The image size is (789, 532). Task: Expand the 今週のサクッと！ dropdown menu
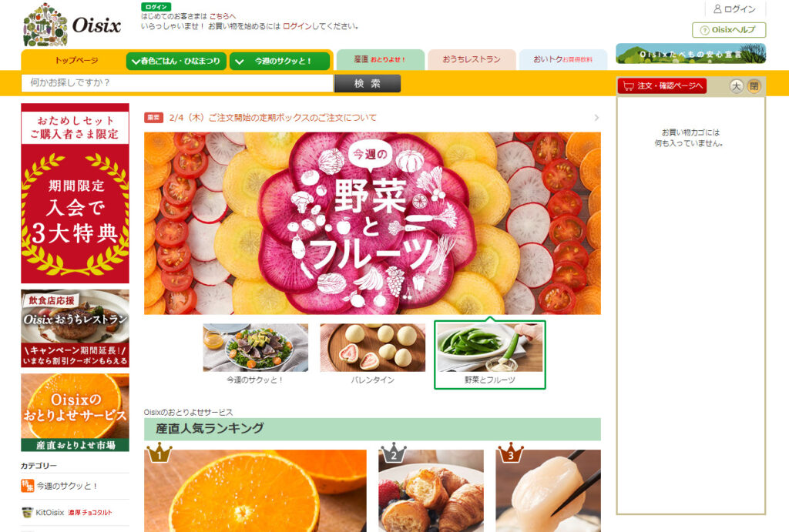click(x=280, y=62)
